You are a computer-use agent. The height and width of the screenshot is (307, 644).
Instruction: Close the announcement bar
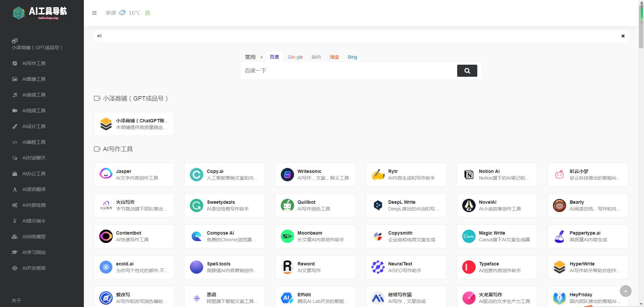click(623, 36)
